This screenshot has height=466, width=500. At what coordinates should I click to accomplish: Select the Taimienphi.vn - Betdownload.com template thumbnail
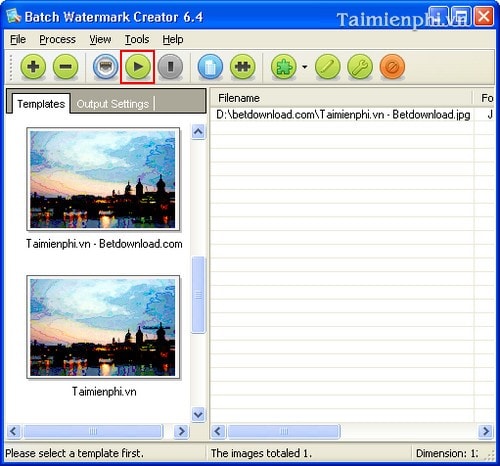click(x=103, y=179)
